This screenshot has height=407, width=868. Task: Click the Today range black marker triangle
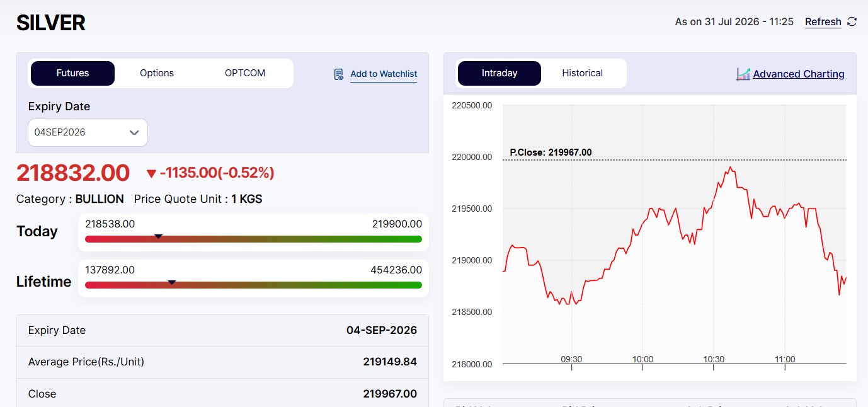159,237
